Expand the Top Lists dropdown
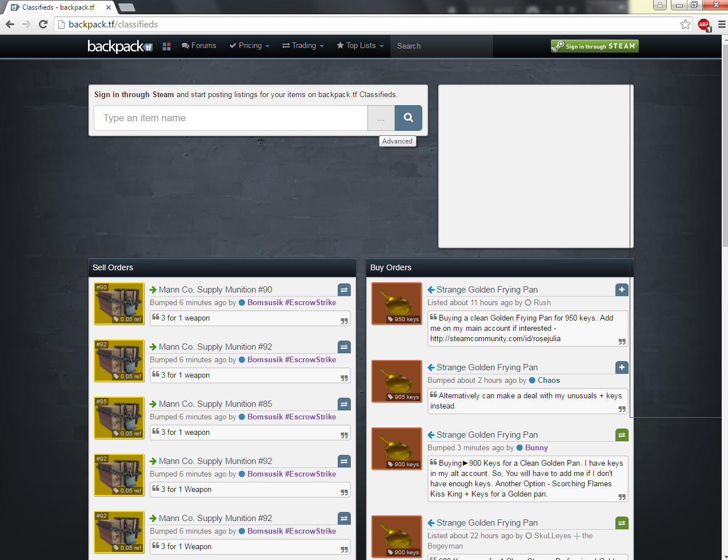The width and height of the screenshot is (728, 560). [360, 46]
